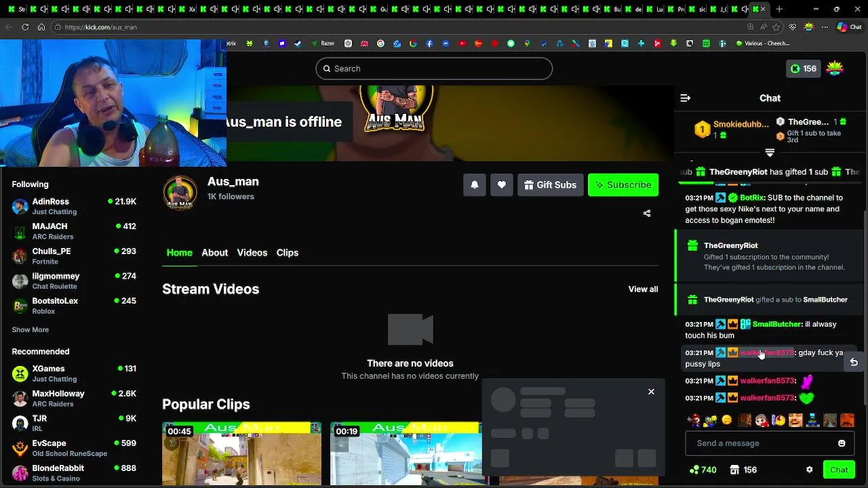Open the browser three-dot menu
The image size is (868, 488).
[825, 27]
